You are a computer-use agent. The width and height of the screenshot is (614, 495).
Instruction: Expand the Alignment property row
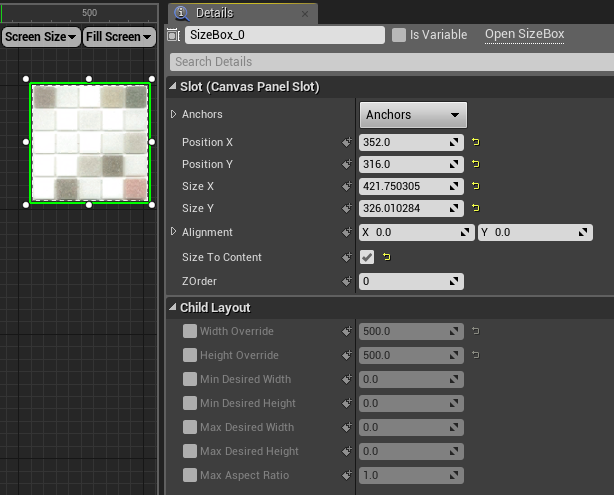173,232
